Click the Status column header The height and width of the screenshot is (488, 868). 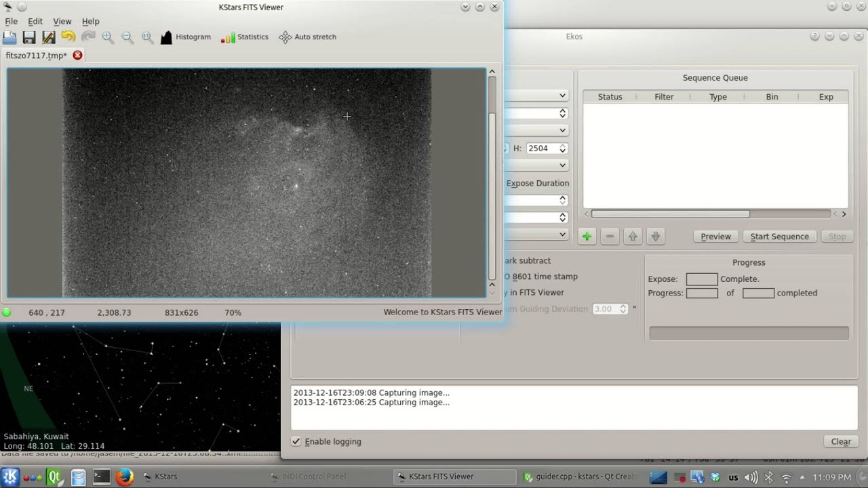[x=610, y=97]
